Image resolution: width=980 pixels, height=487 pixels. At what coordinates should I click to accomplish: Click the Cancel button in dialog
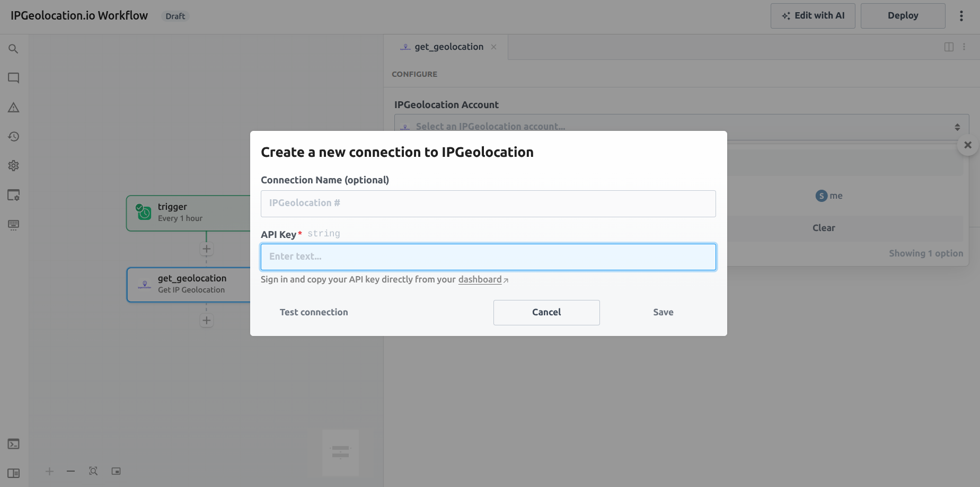pos(546,313)
